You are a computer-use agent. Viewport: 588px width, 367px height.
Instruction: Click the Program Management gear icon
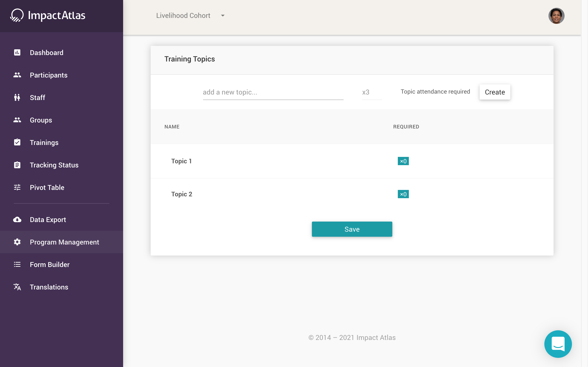pos(17,242)
